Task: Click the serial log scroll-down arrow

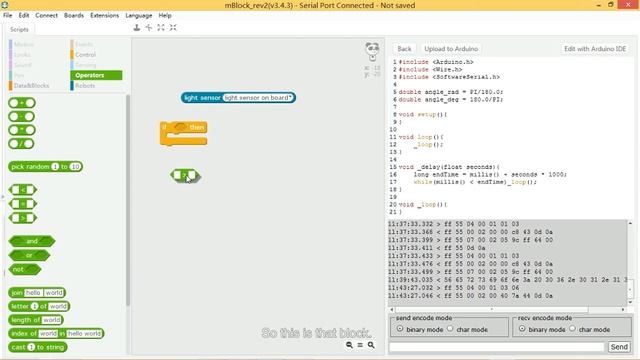Action: (x=630, y=302)
